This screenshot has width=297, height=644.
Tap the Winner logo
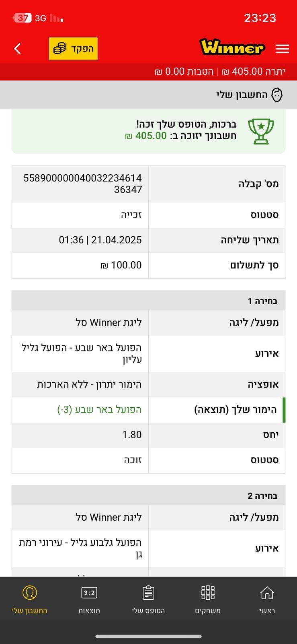(x=232, y=47)
